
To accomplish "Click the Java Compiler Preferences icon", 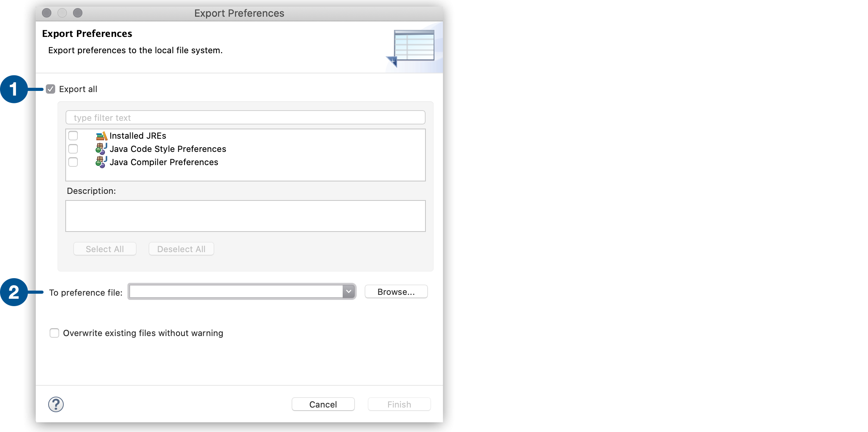I will tap(101, 162).
